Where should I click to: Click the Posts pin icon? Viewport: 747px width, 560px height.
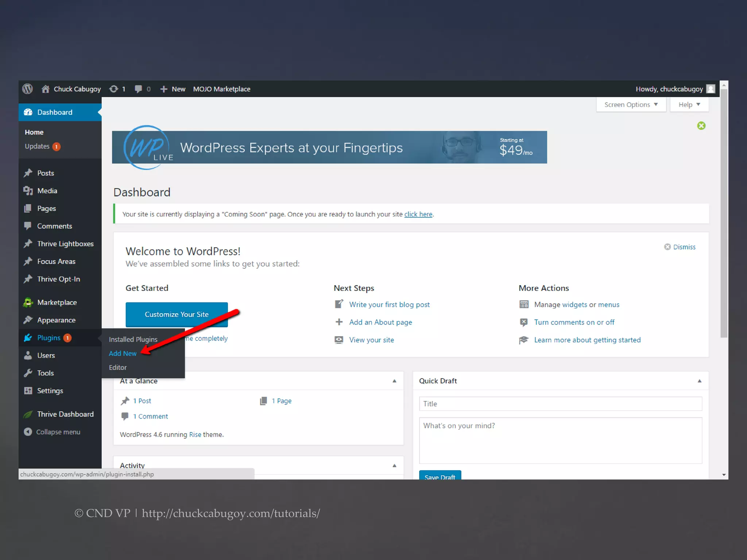[28, 173]
